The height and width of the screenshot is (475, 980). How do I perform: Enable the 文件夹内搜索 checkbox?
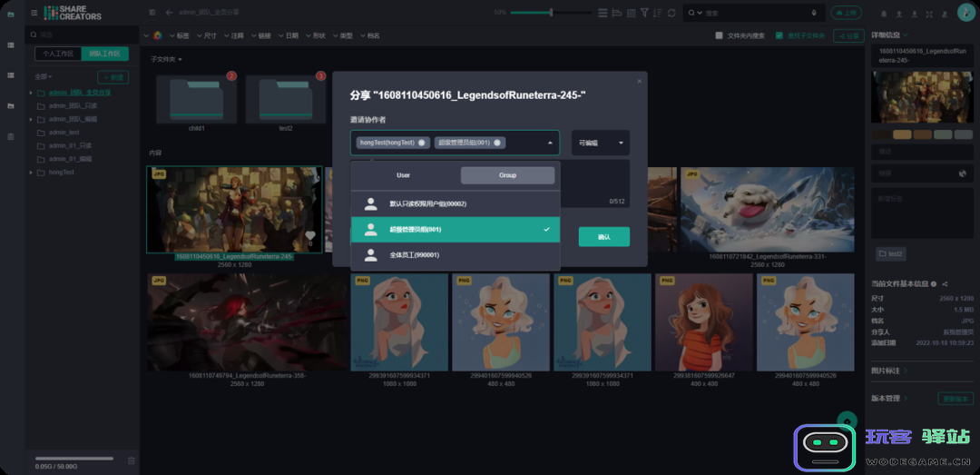point(720,35)
